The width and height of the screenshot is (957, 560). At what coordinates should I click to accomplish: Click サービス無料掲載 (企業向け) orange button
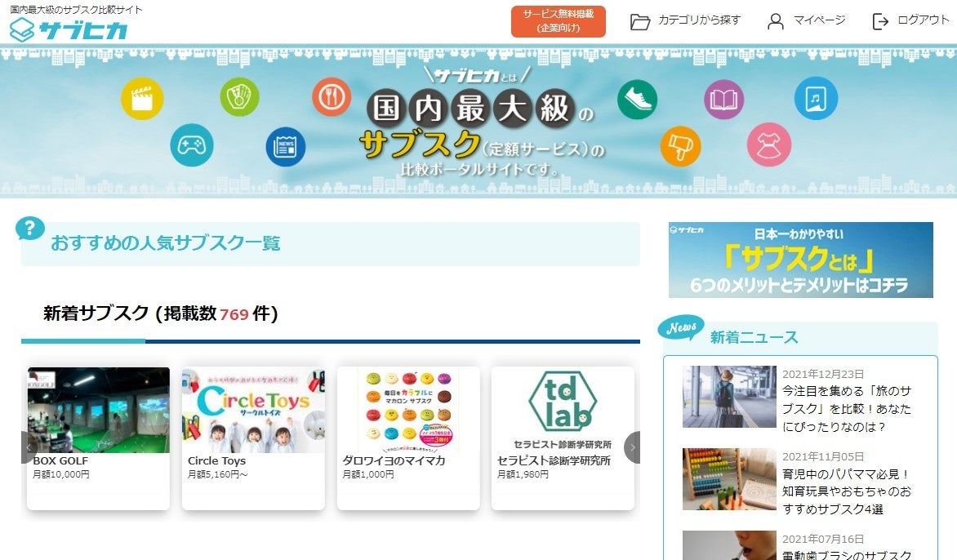coord(558,21)
